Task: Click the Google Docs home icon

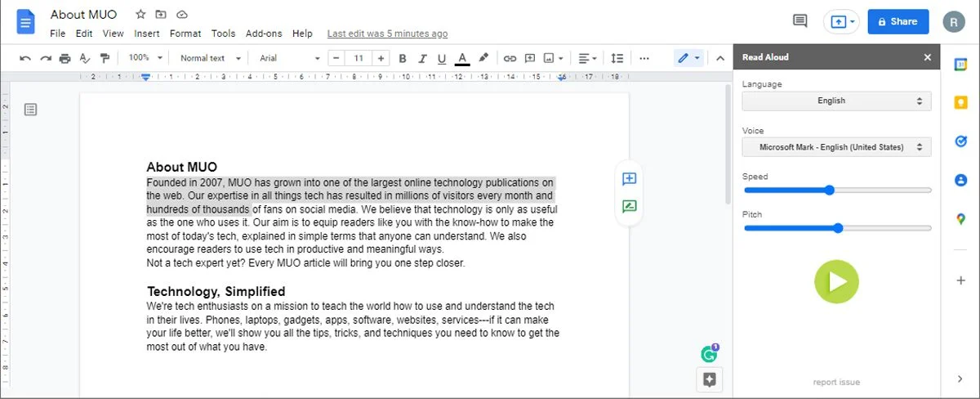Action: click(25, 22)
